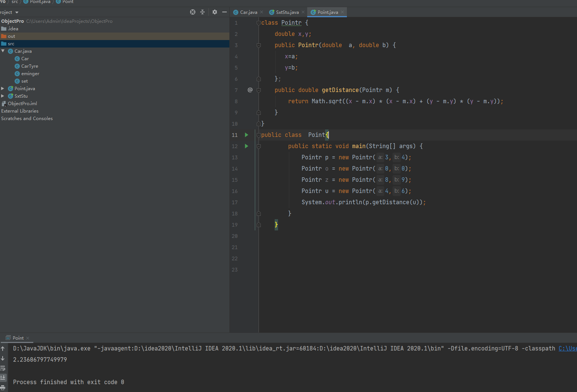This screenshot has width=577, height=392.
Task: Click the Print icon in the run console
Action: [x=3, y=388]
